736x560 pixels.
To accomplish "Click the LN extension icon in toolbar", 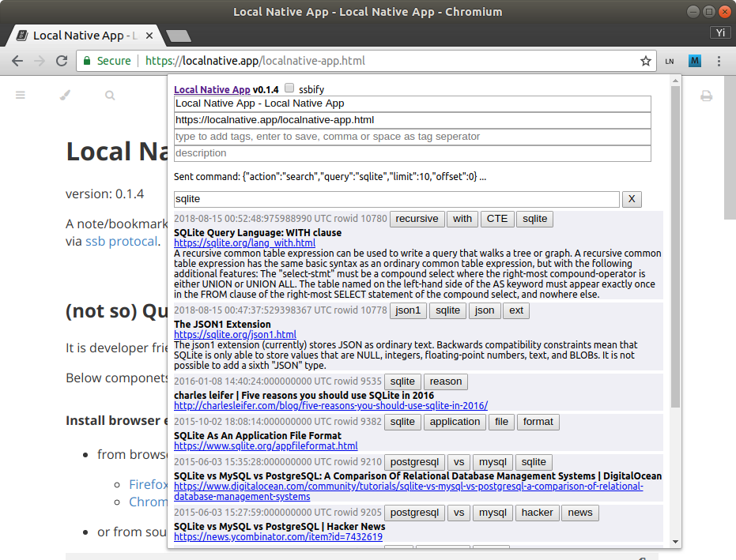I will click(x=670, y=61).
